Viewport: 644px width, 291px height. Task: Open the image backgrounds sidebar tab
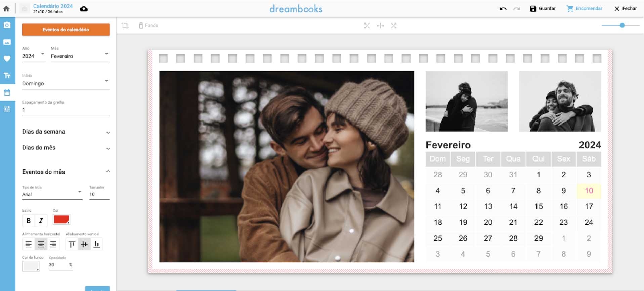[7, 42]
